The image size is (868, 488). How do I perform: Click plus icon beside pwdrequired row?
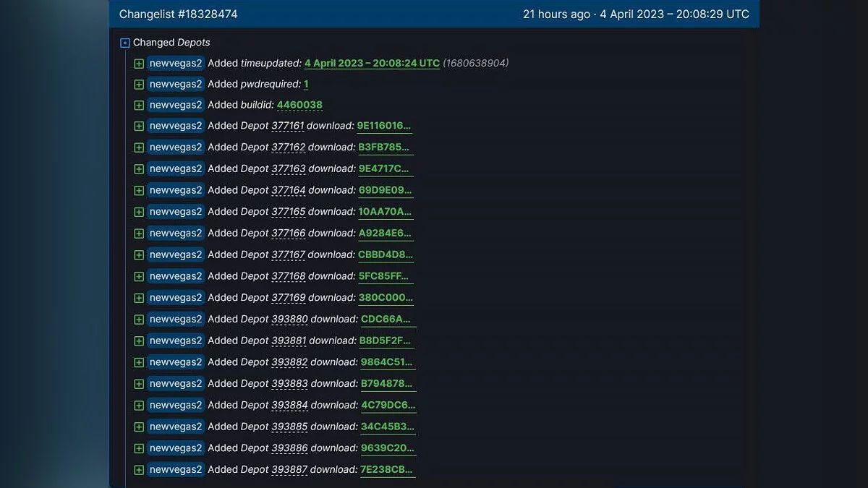pyautogui.click(x=139, y=85)
